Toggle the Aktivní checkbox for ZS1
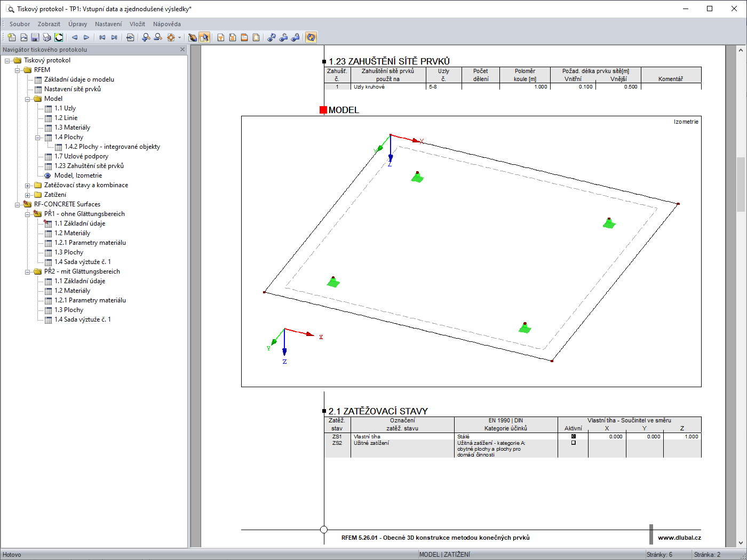The height and width of the screenshot is (560, 747). [574, 436]
